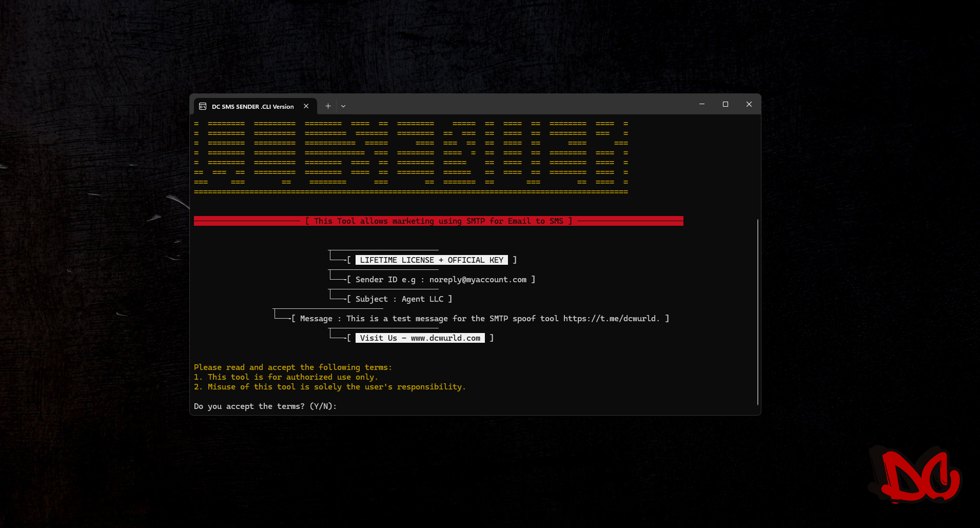This screenshot has width=980, height=528.
Task: Click the accept terms (Y/N) prompt line
Action: (265, 406)
